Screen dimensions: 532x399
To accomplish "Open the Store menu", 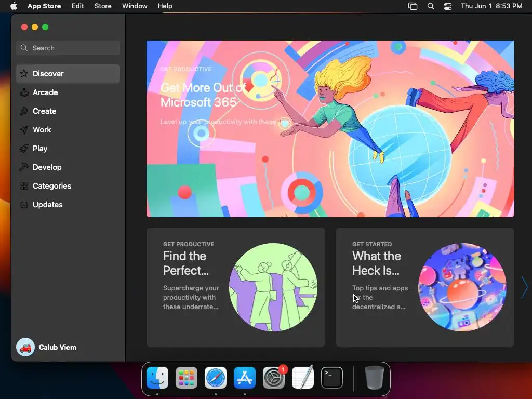I will (103, 6).
